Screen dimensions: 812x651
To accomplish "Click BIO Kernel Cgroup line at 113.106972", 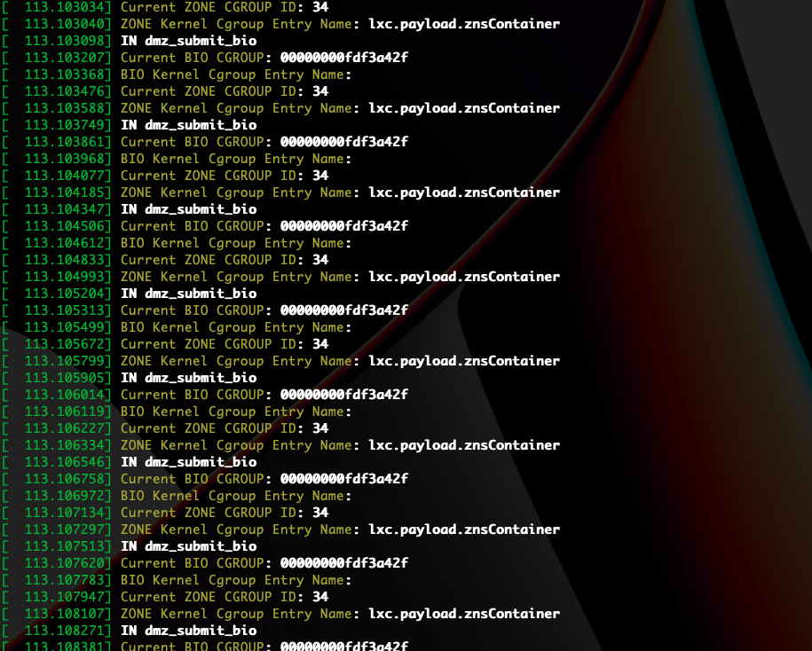I will [177, 497].
